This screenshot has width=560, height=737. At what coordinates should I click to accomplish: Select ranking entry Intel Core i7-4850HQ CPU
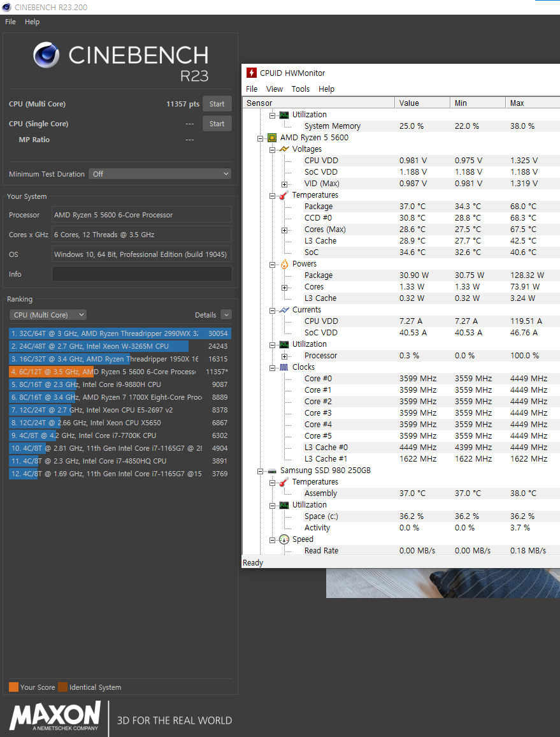click(120, 461)
